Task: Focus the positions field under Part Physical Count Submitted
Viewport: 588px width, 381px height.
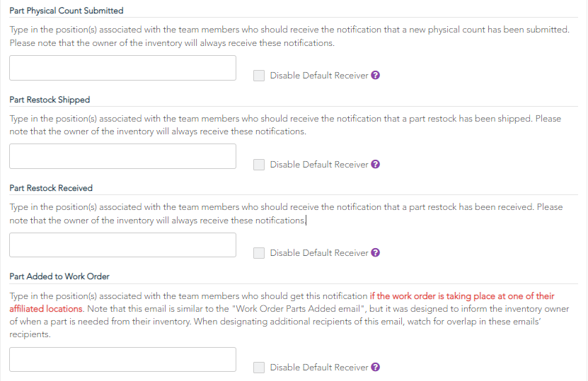Action: [x=122, y=68]
